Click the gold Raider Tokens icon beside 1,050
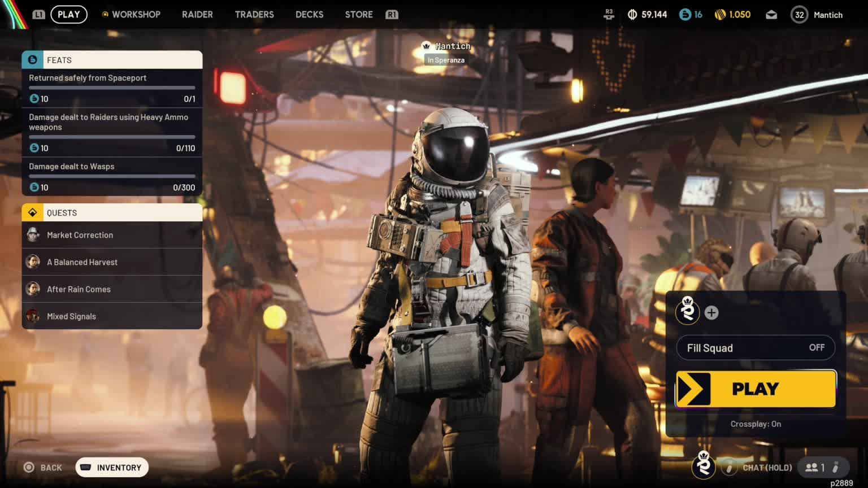 pos(720,15)
